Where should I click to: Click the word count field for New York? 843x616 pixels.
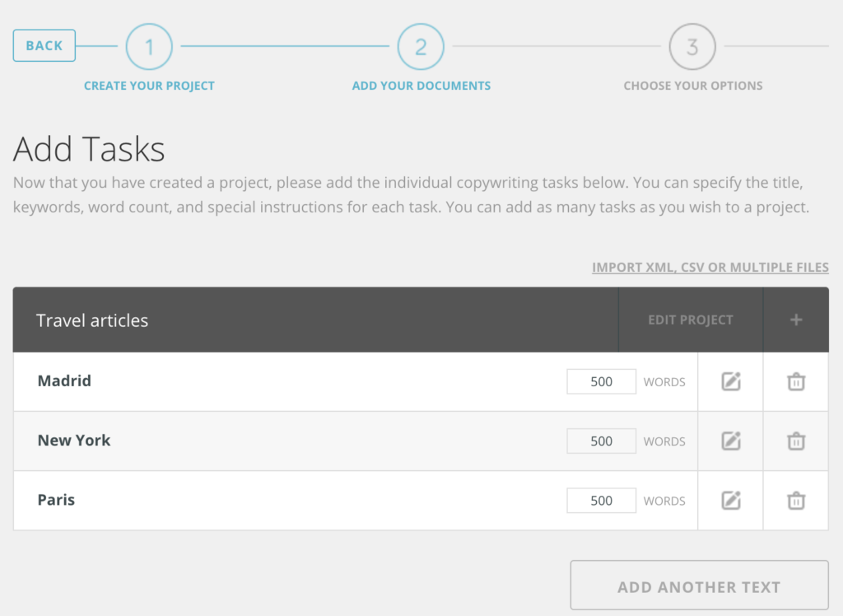601,441
